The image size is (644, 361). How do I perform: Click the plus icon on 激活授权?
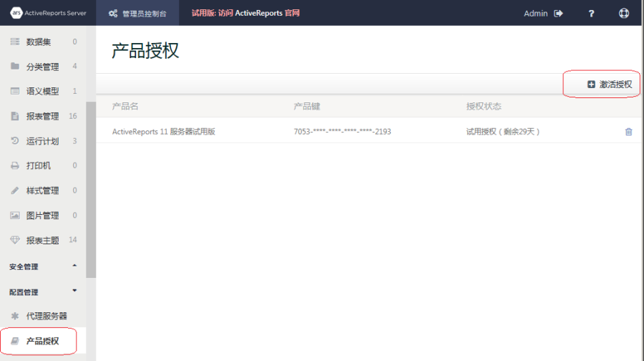[x=591, y=85]
